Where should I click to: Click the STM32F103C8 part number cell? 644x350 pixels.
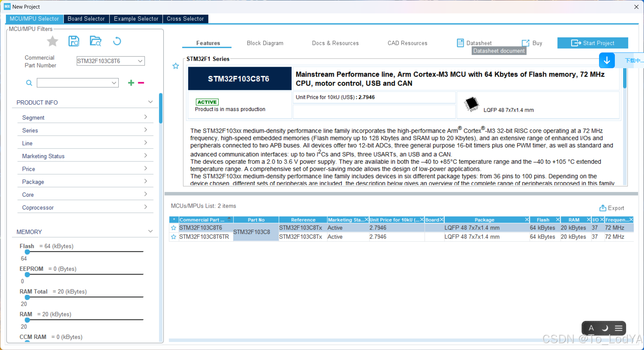[256, 232]
